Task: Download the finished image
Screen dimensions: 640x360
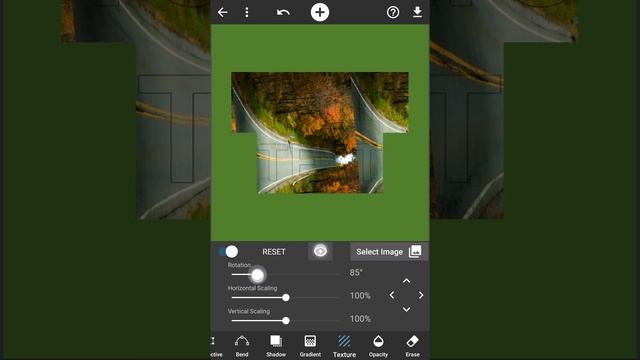Action: (417, 12)
